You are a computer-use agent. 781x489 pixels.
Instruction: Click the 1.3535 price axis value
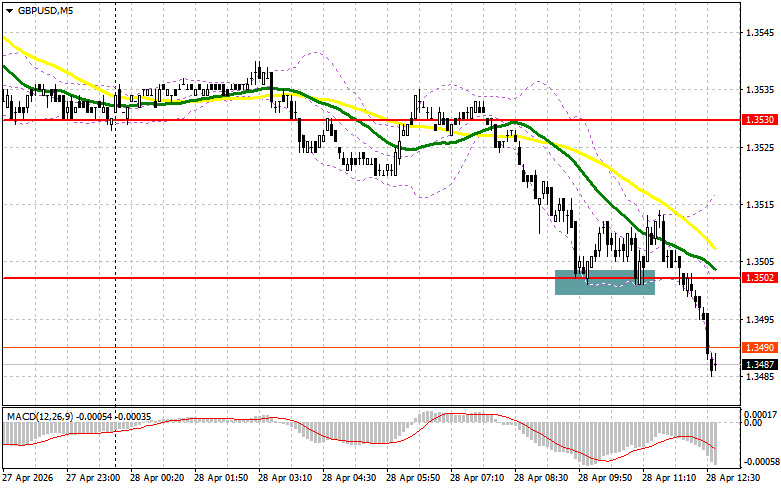(x=760, y=90)
